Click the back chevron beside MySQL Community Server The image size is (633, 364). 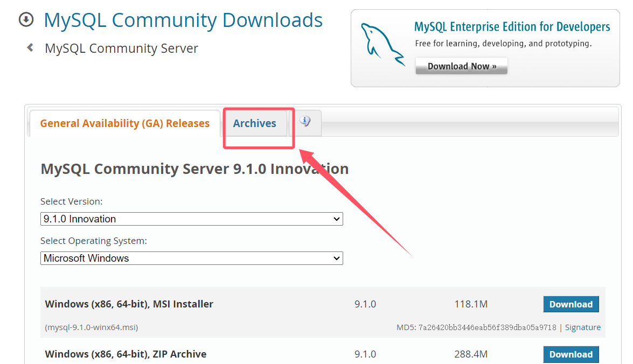tap(30, 47)
